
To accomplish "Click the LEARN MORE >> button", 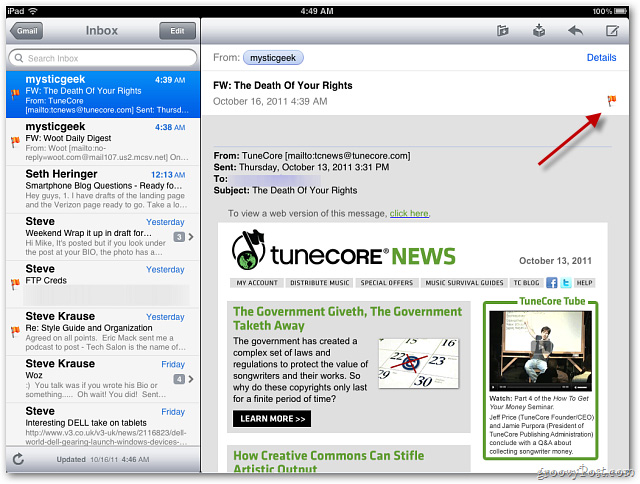I will (272, 419).
